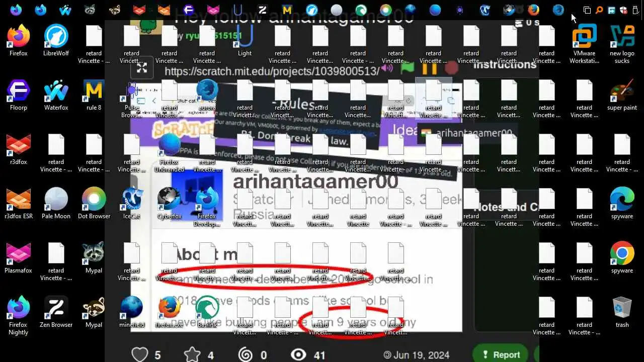
Task: Open the Cyberfox desktop shortcut
Action: point(169,203)
